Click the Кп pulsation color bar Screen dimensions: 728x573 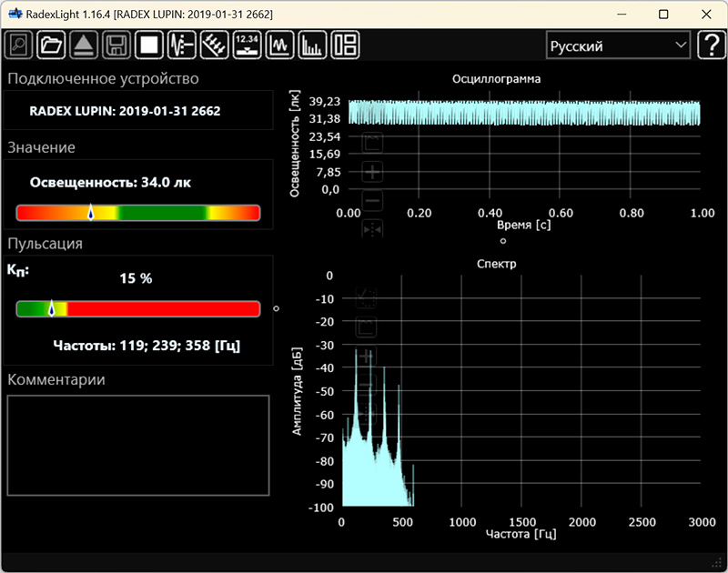[x=138, y=309]
